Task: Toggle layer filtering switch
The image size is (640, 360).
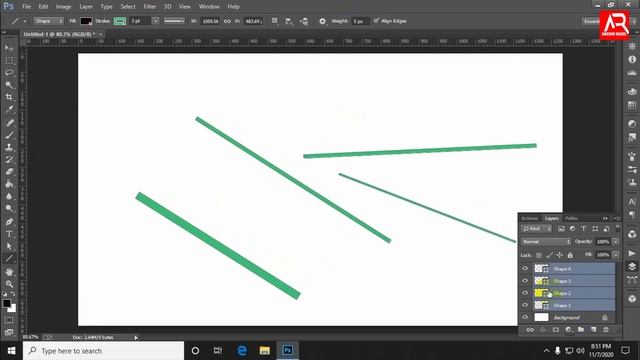Action: [x=618, y=228]
